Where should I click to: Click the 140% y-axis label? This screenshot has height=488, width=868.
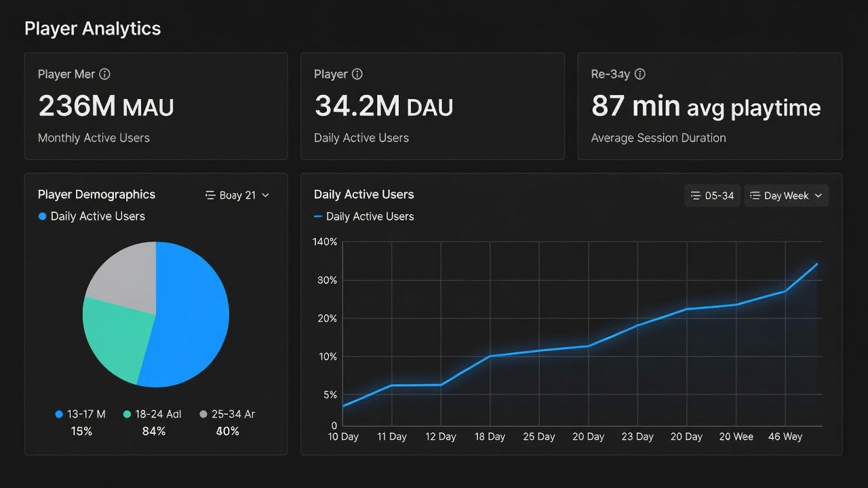(x=324, y=242)
